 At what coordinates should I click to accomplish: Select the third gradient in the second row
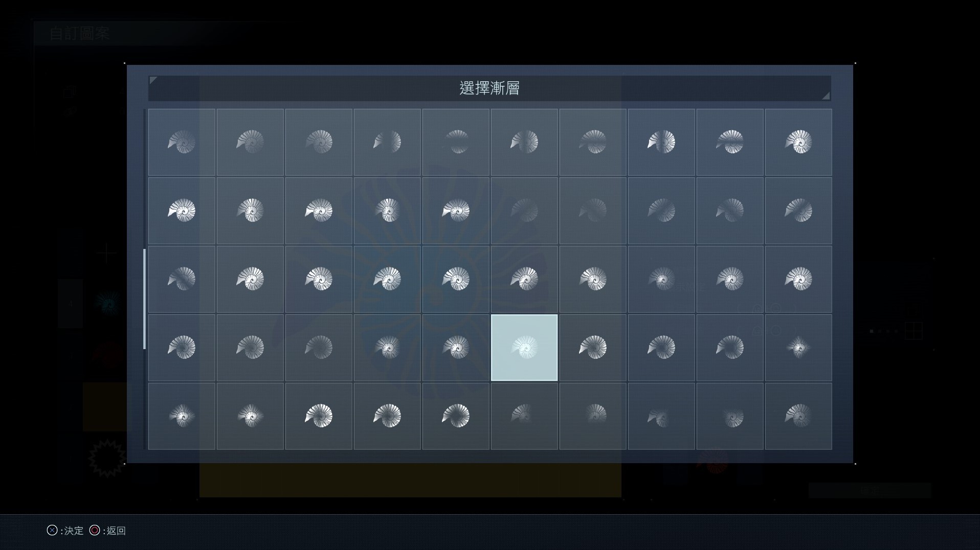319,211
